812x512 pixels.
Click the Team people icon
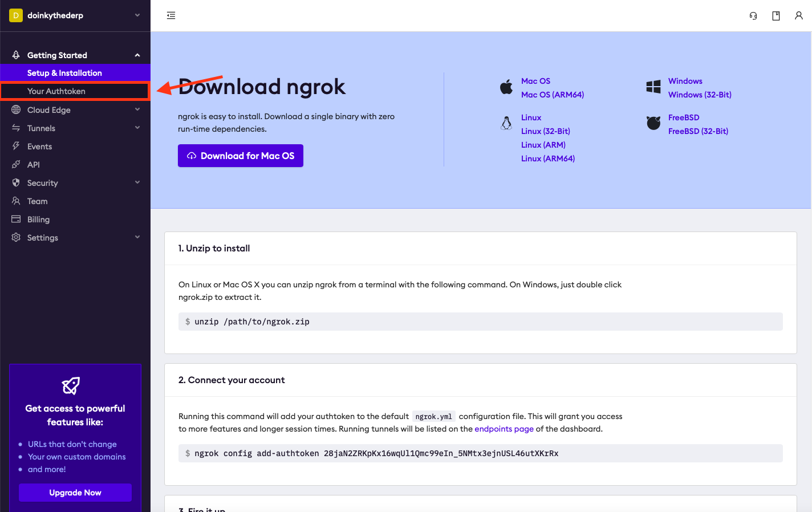pyautogui.click(x=16, y=201)
